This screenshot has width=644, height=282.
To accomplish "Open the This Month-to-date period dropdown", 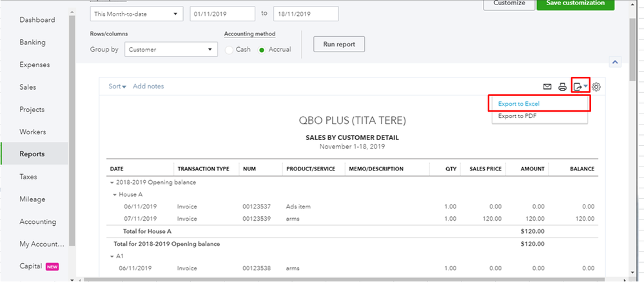I will [x=137, y=14].
